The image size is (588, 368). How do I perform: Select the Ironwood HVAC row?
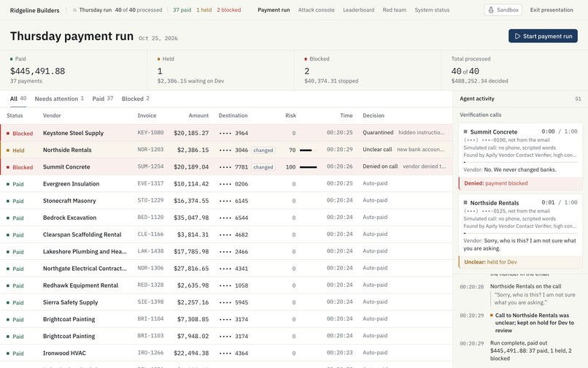[226, 353]
